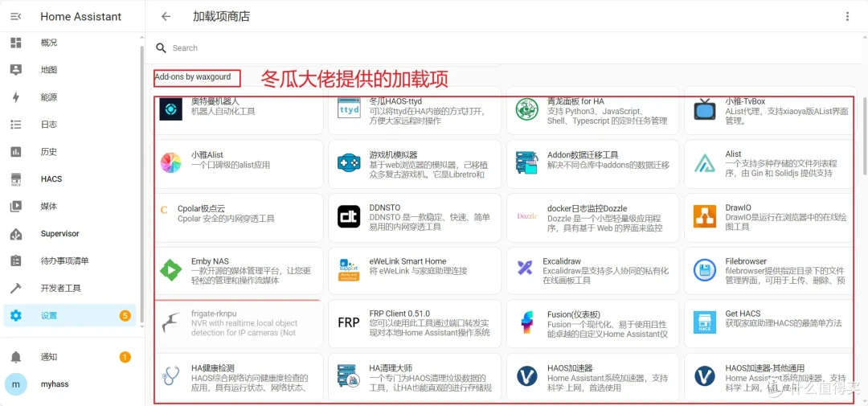
Task: Click the 青龙面板 dragon icon
Action: point(527,109)
